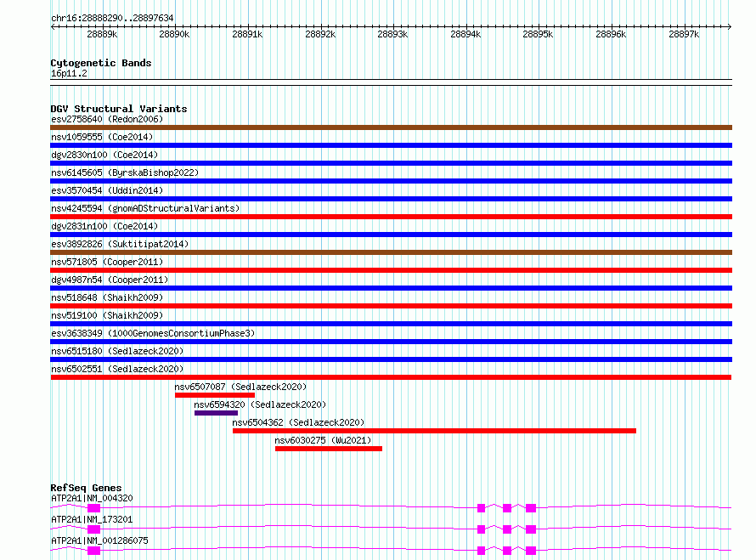Open nsv6507087 (Sedlazeck2020) variant label

coord(240,387)
